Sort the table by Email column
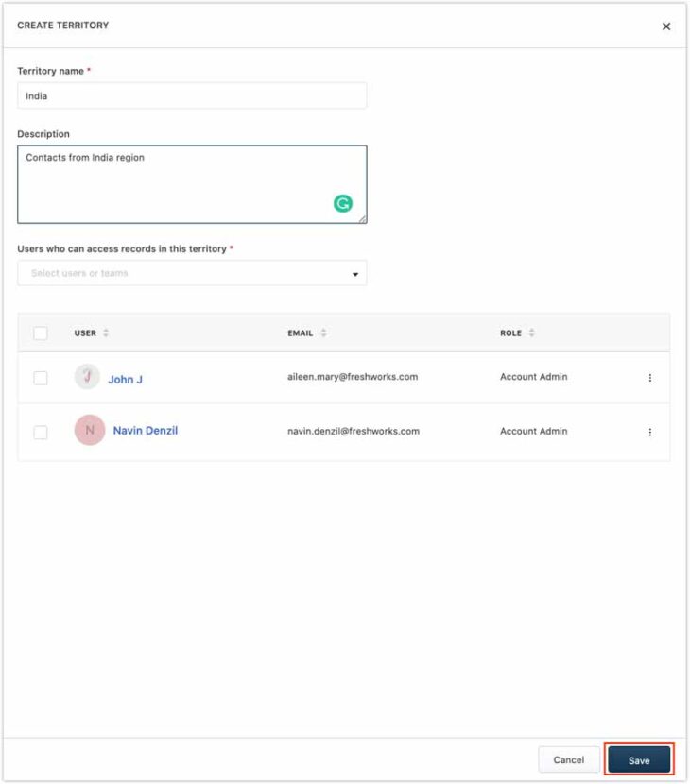Screen dimensions: 690x784 click(323, 333)
